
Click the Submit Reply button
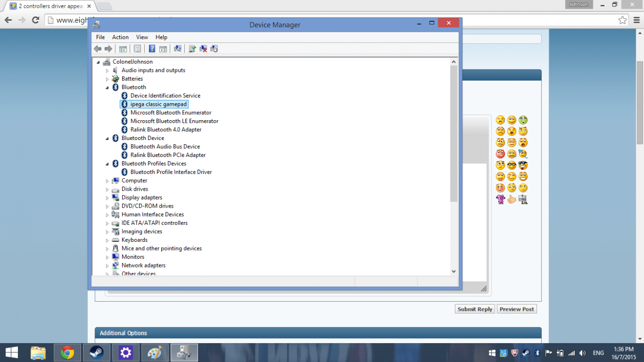point(475,309)
